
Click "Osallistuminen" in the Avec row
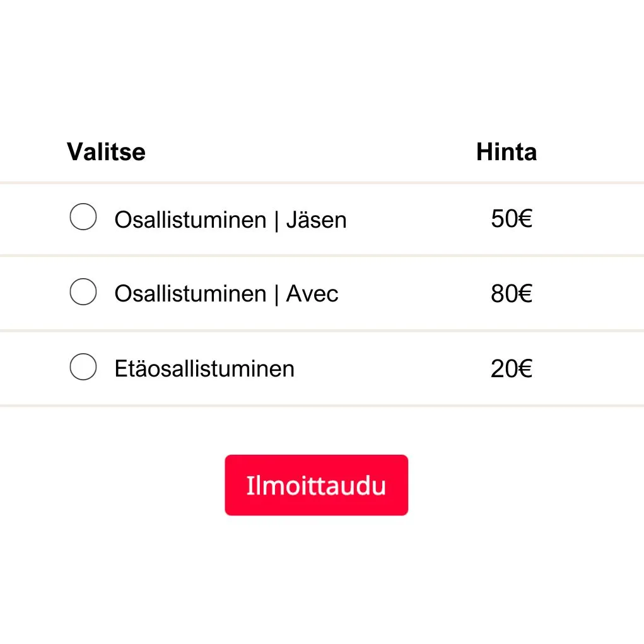pyautogui.click(x=190, y=294)
